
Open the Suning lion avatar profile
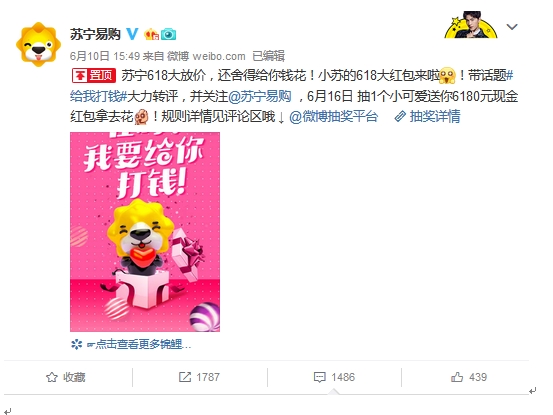[x=38, y=44]
